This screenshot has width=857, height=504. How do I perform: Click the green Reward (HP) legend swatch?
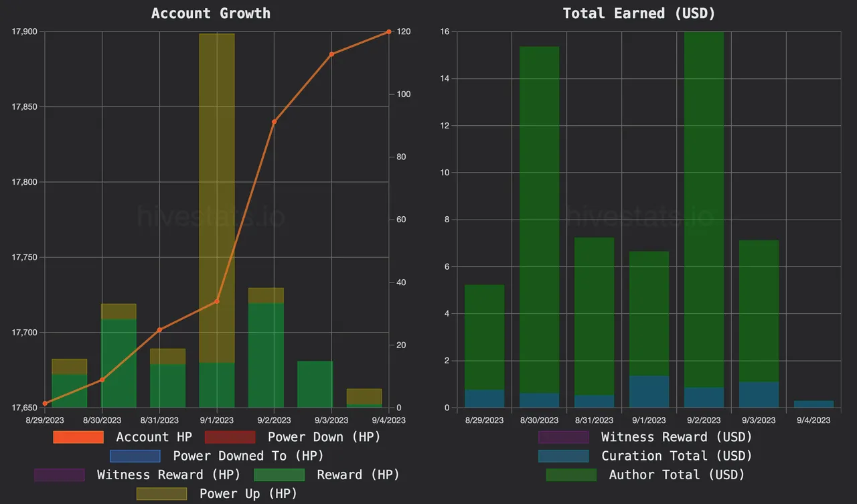coord(279,475)
